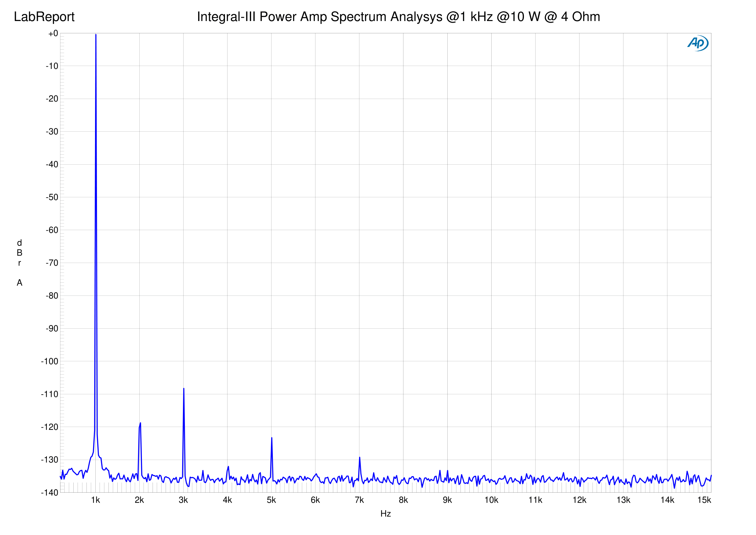Click the LabReport heading text
The height and width of the screenshot is (535, 756).
[x=44, y=17]
